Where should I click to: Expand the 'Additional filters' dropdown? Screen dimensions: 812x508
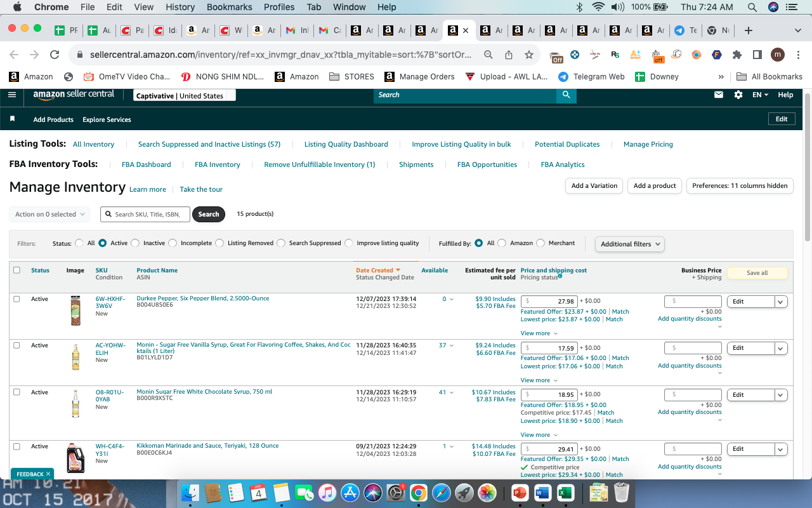tap(630, 244)
